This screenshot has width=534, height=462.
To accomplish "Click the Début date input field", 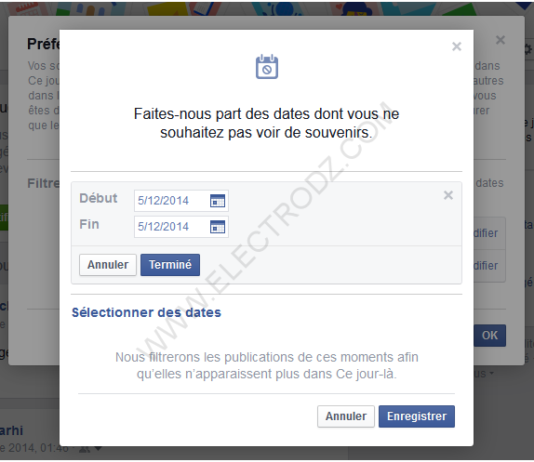I will pos(181,201).
